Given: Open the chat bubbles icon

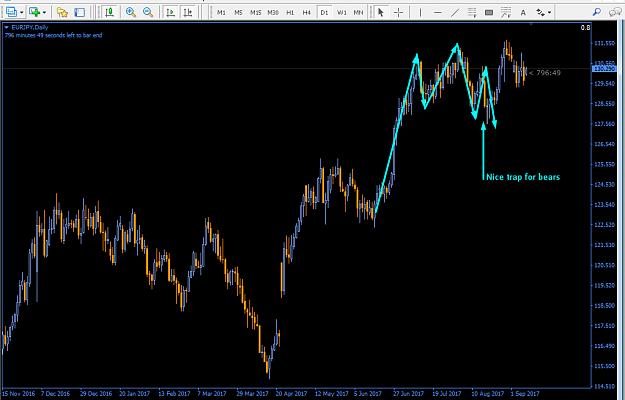Looking at the screenshot, I should 615,12.
